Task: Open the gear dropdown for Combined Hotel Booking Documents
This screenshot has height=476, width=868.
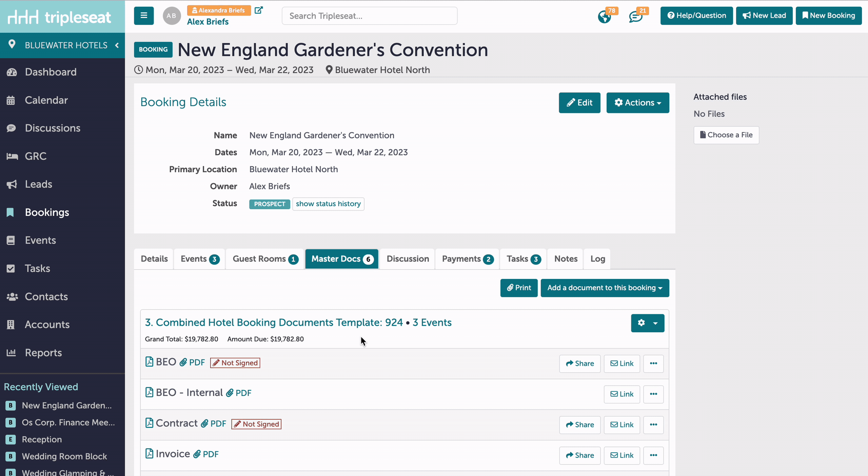Action: point(648,323)
